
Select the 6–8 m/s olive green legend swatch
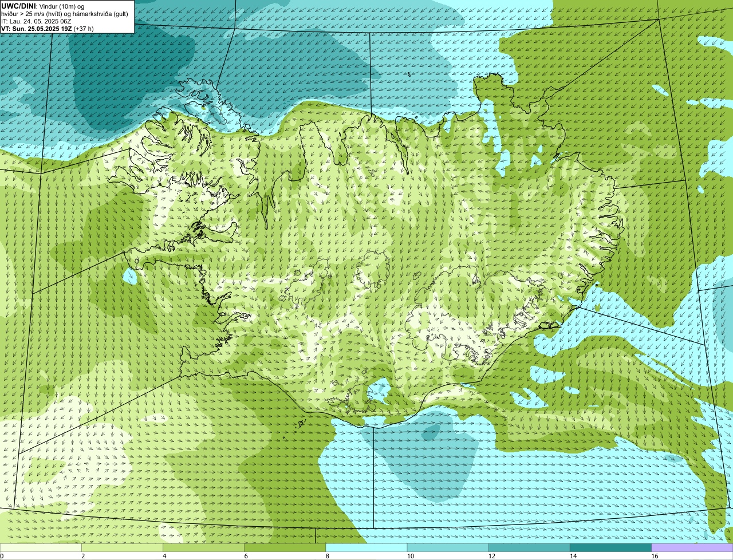(x=285, y=547)
